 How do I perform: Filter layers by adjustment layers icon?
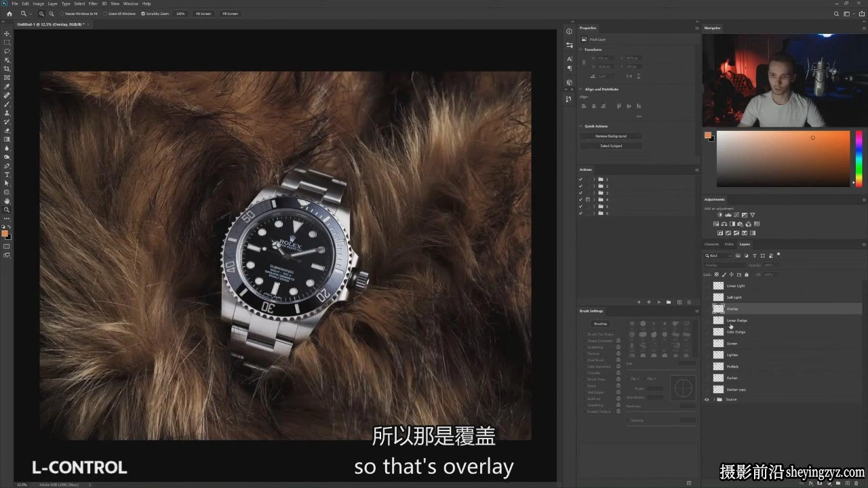point(746,256)
